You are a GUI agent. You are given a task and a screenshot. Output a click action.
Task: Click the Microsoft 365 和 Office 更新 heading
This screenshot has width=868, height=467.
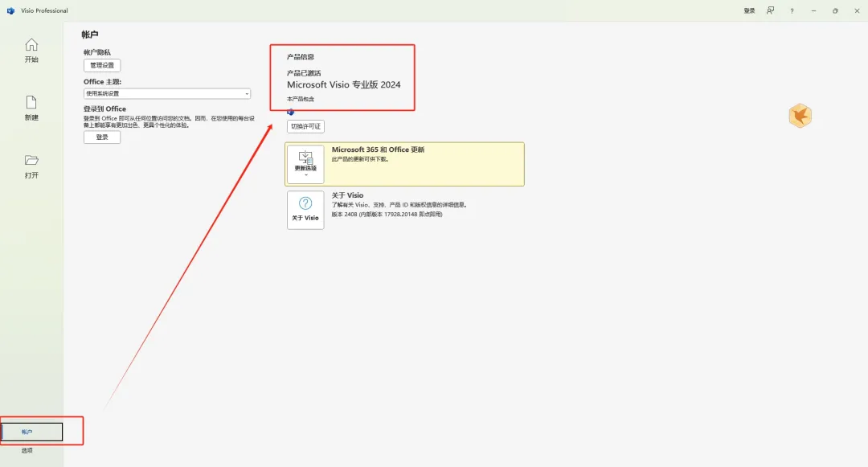click(x=378, y=150)
